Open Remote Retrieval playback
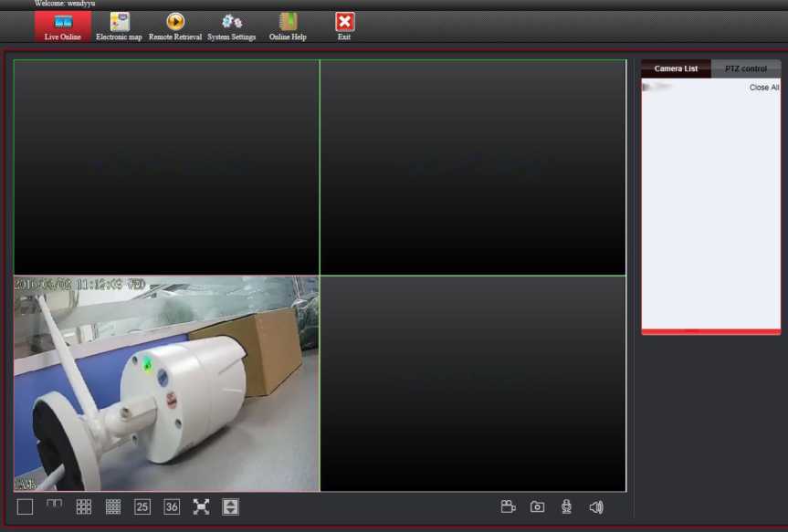The image size is (788, 532). point(175,23)
